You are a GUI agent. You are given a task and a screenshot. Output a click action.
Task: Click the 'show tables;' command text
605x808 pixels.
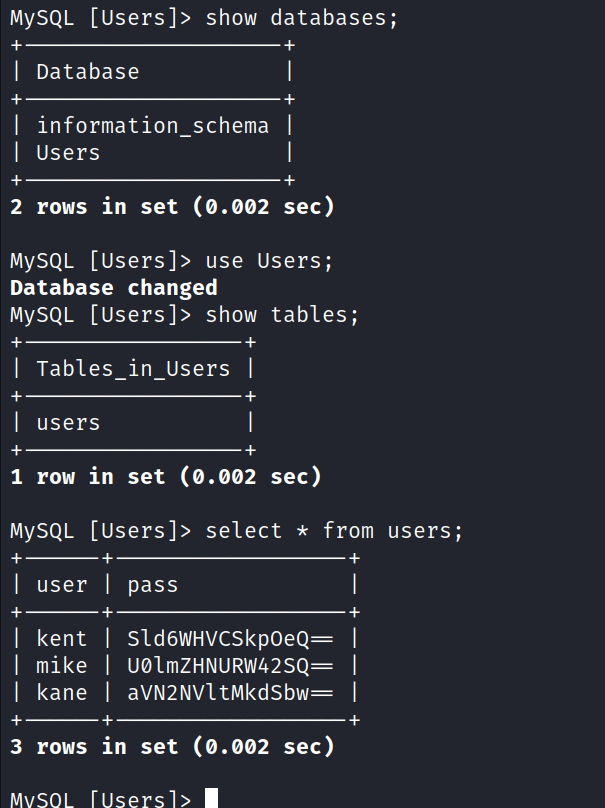pos(282,315)
